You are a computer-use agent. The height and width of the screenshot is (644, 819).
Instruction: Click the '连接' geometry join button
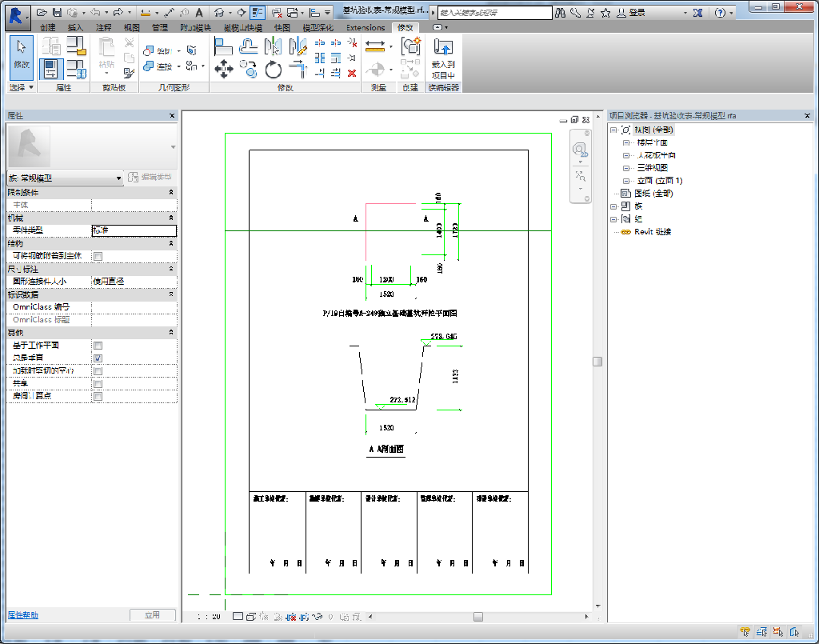pyautogui.click(x=159, y=66)
